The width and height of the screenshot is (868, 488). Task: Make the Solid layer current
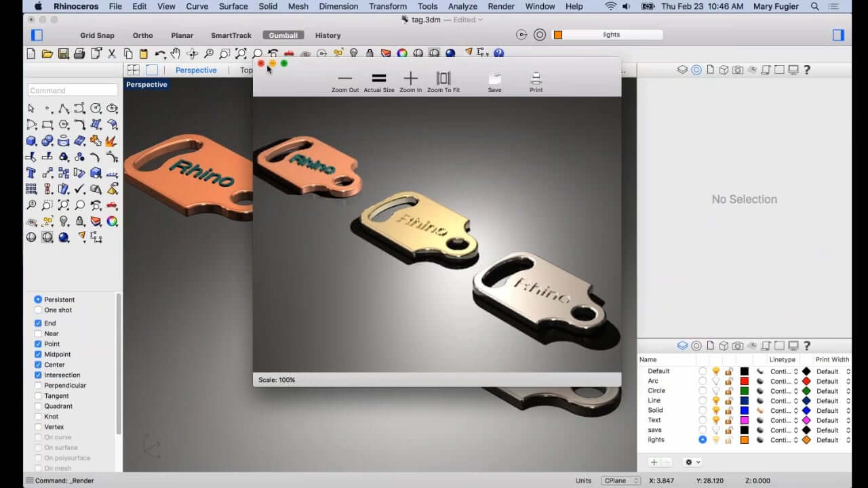[703, 410]
